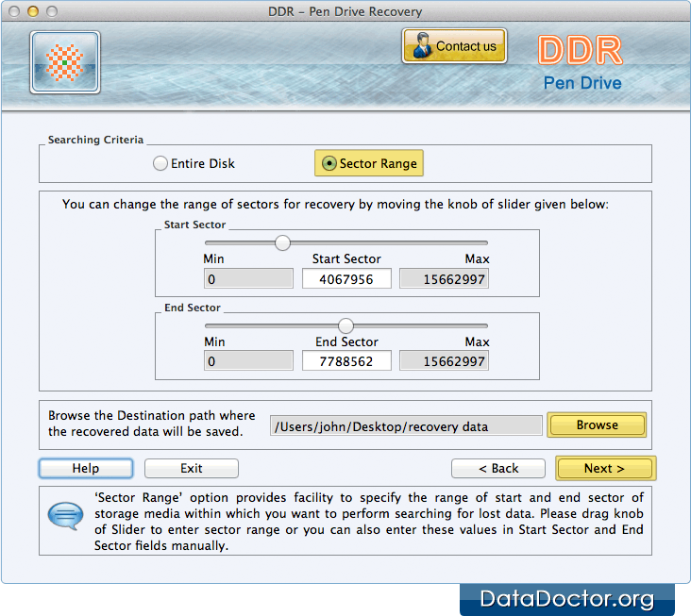Click the End Sector value field
Image resolution: width=691 pixels, height=616 pixels.
click(x=346, y=361)
